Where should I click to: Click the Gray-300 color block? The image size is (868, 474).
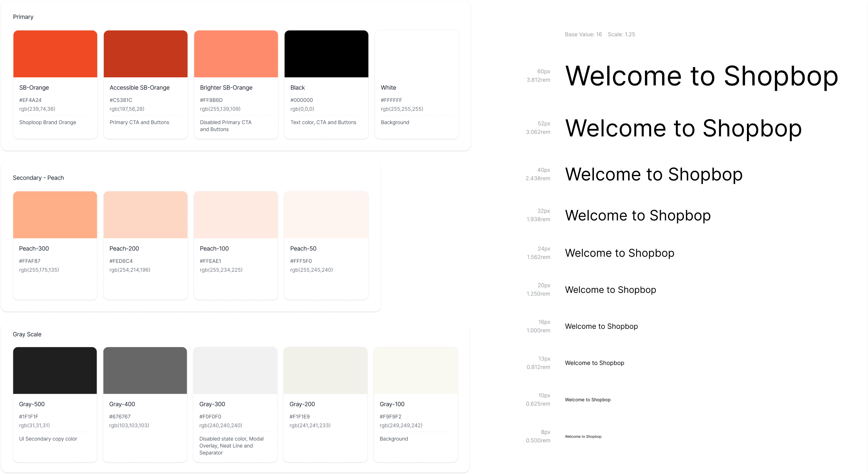(235, 371)
